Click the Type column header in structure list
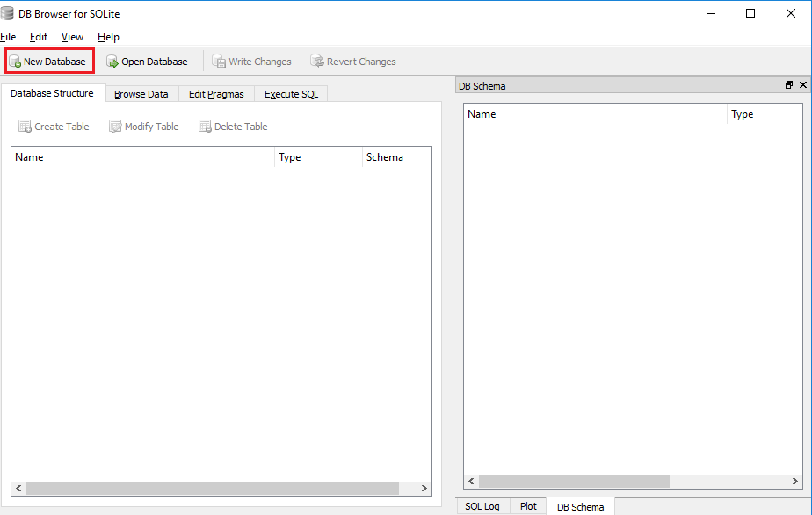This screenshot has width=812, height=515. [x=318, y=157]
